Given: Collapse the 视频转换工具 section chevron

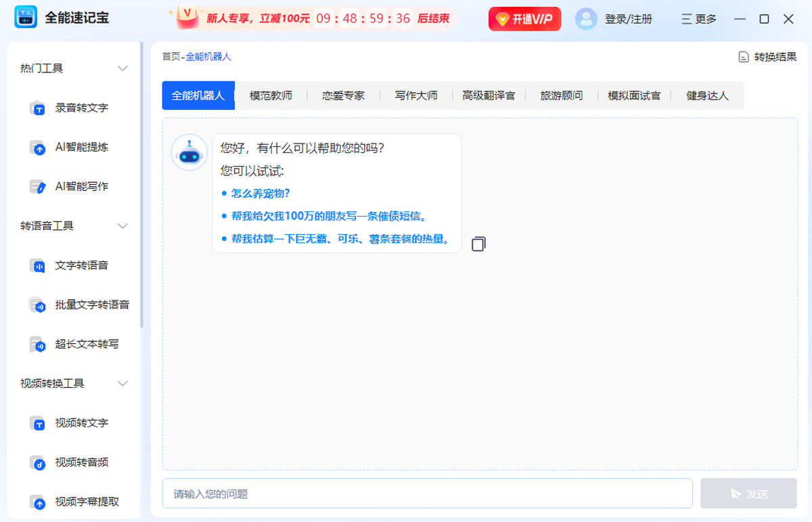Looking at the screenshot, I should pyautogui.click(x=122, y=384).
